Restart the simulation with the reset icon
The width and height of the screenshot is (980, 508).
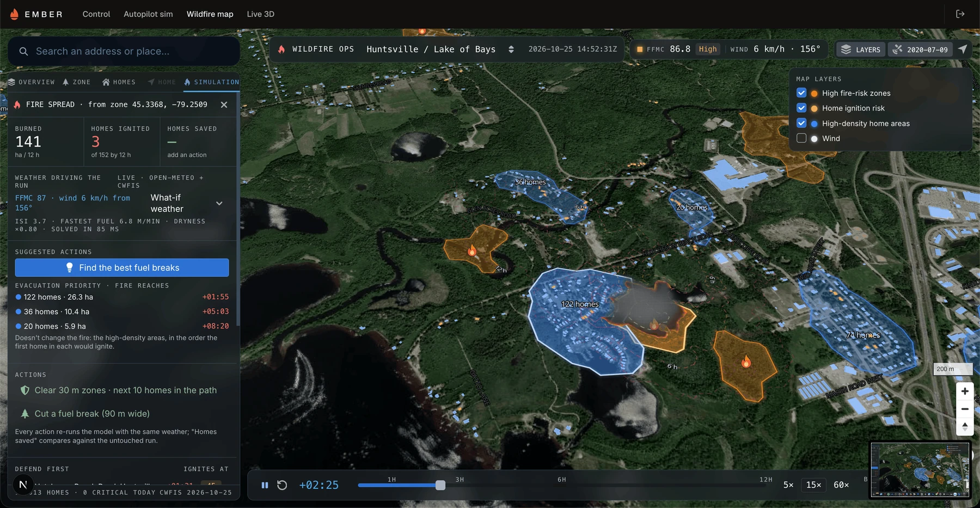click(x=282, y=485)
